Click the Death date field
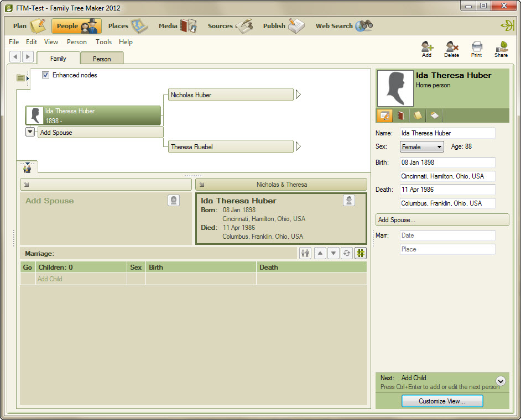Image resolution: width=521 pixels, height=420 pixels. tap(447, 190)
